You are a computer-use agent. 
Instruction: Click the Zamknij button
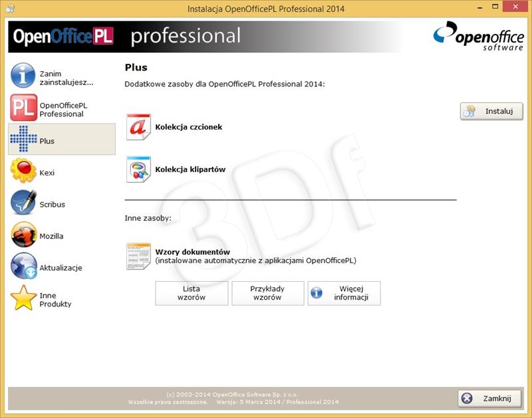pyautogui.click(x=490, y=398)
